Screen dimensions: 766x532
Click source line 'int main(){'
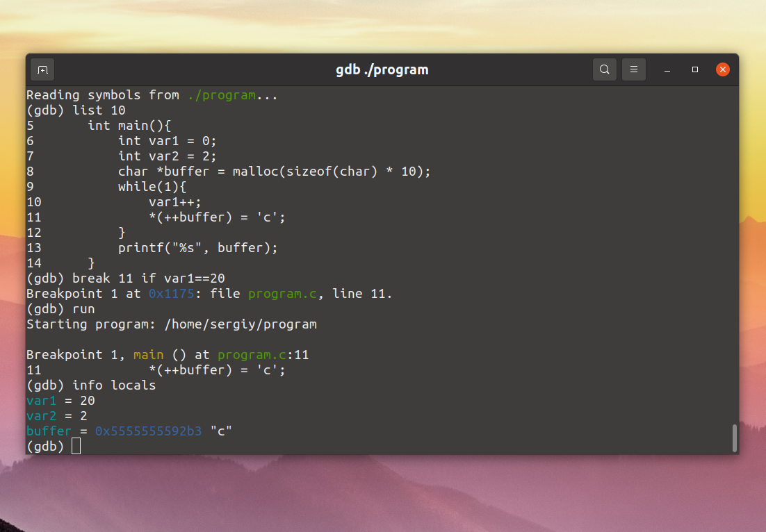129,126
